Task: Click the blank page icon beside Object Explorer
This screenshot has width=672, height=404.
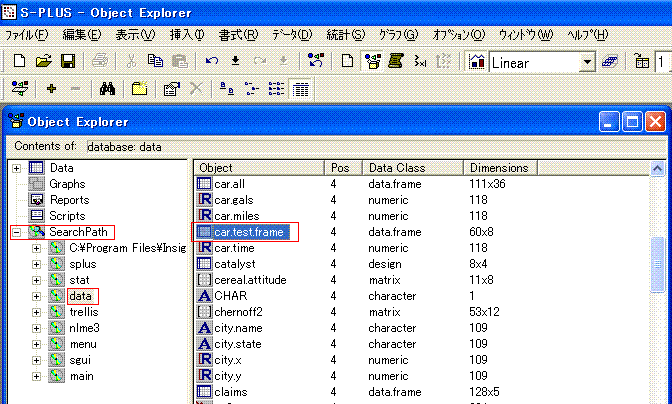Action: click(x=348, y=61)
